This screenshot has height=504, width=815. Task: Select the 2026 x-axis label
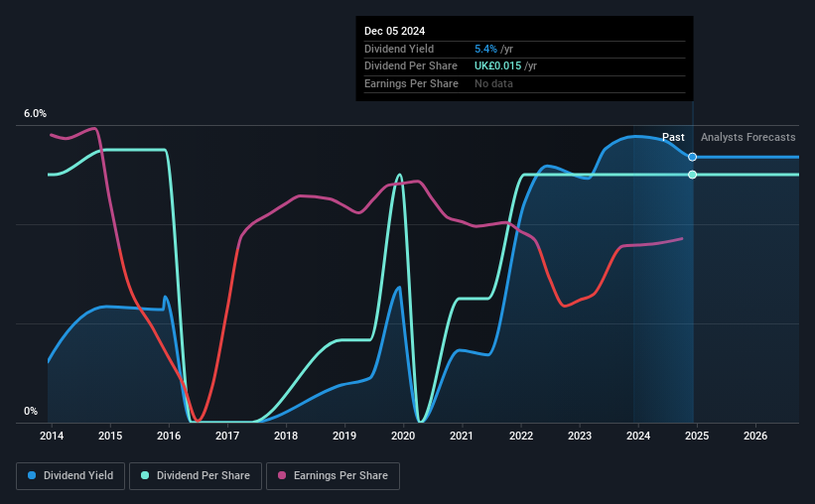[755, 436]
